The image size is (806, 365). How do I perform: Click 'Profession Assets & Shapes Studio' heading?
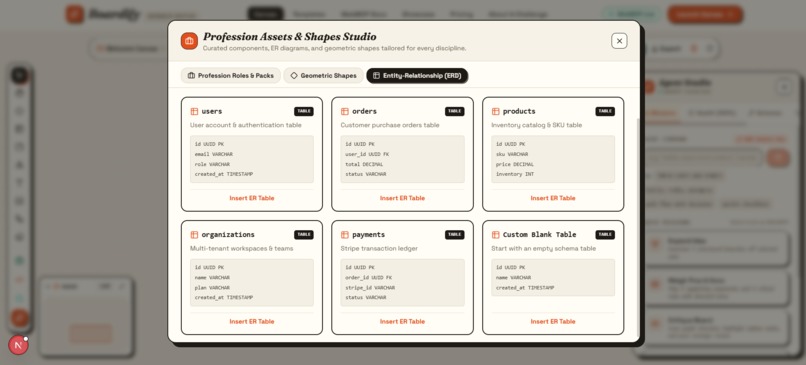[x=289, y=36]
